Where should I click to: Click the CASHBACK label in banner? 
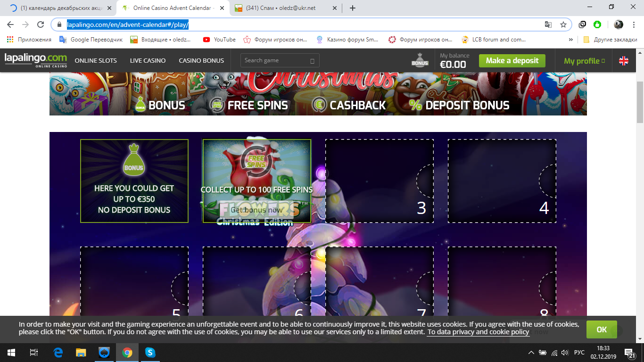coord(358,105)
